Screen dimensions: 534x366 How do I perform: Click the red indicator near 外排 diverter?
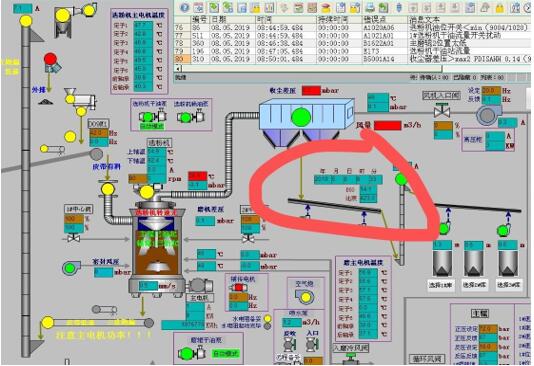[50, 59]
